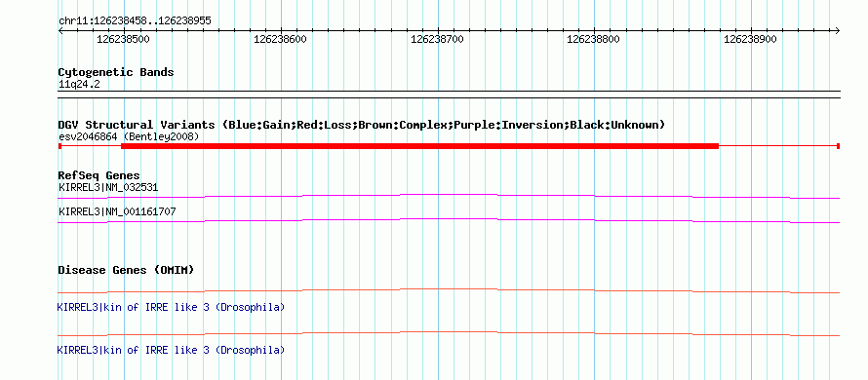Open the KIRREL3|NM_001161707 transcript label
This screenshot has height=380, width=868.
click(x=117, y=211)
